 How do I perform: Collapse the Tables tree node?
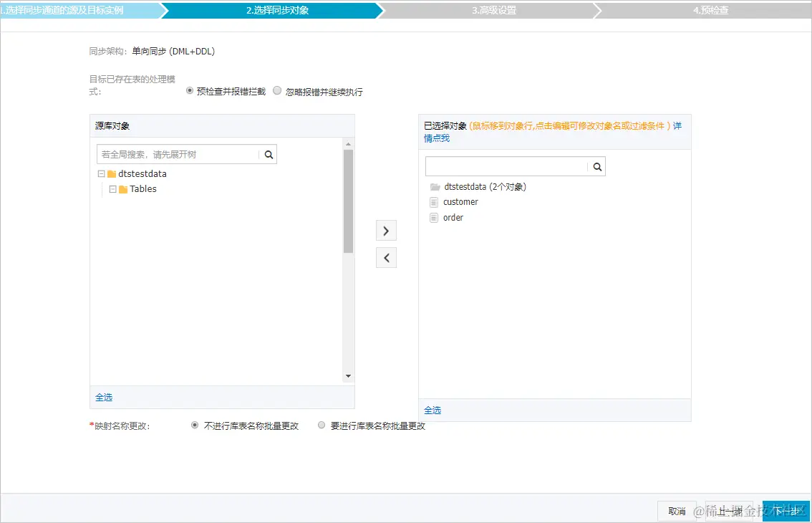point(113,190)
